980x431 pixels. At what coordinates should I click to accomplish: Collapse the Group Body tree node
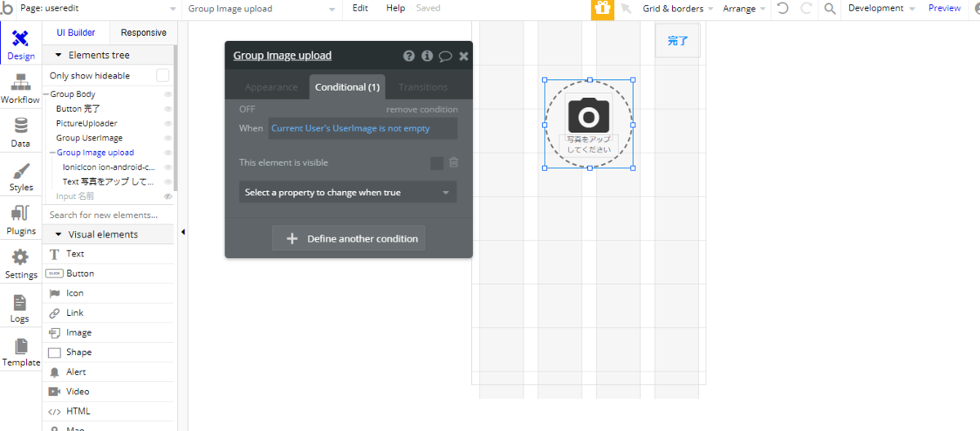pos(47,95)
